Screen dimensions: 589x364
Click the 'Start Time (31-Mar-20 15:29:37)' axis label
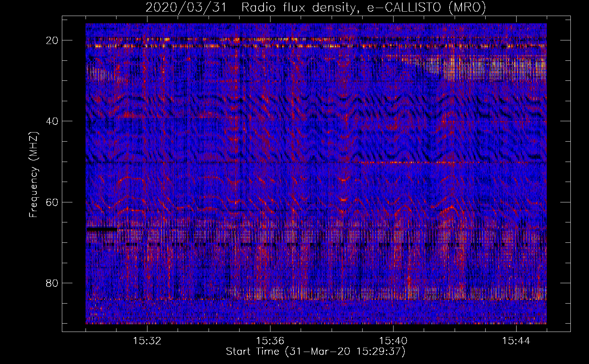316,352
